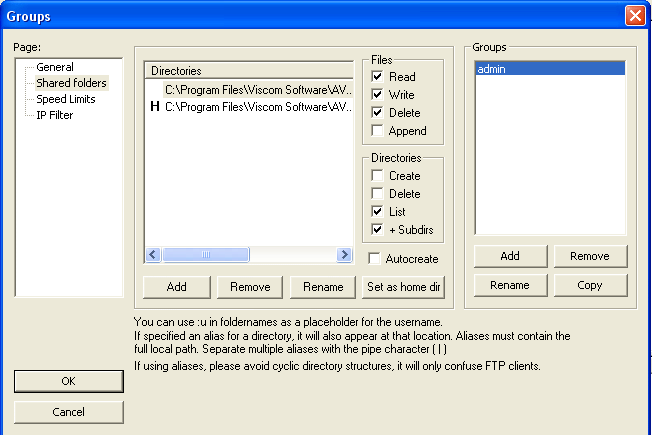The height and width of the screenshot is (435, 652).
Task: Toggle the Write files checkbox
Action: click(x=377, y=95)
